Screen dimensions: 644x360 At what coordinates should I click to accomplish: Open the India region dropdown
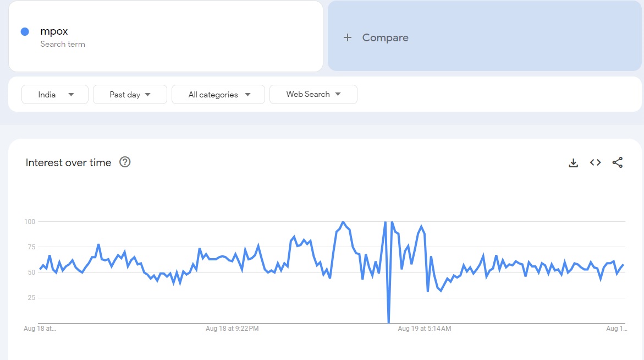(x=55, y=95)
